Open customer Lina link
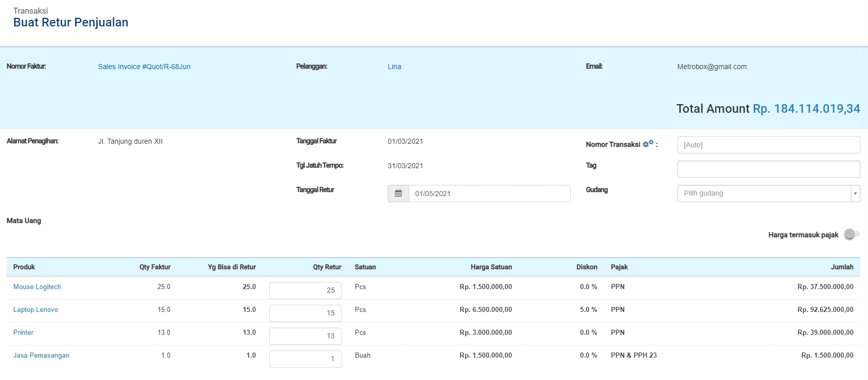 [394, 67]
